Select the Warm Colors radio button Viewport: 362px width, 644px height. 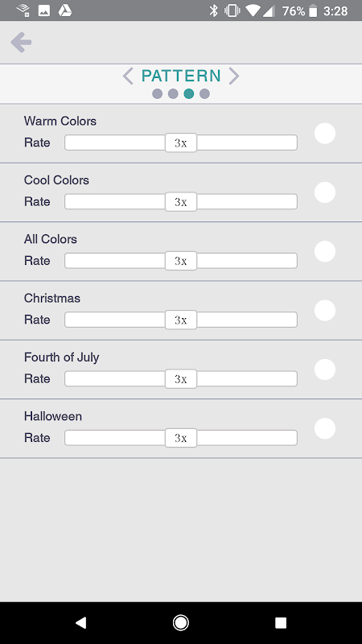[x=325, y=134]
